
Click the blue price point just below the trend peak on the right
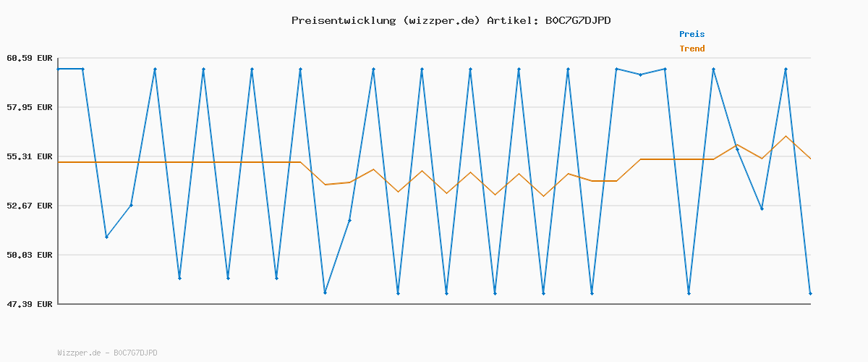(x=762, y=209)
